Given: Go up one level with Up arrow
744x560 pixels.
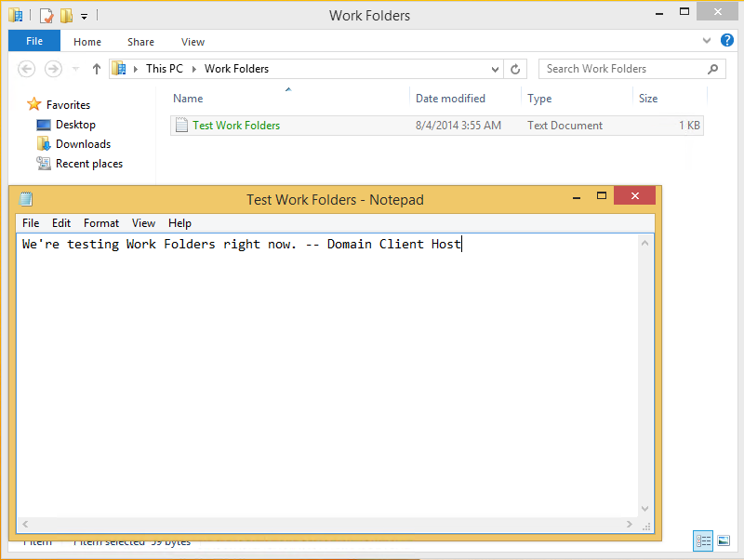Looking at the screenshot, I should (97, 69).
